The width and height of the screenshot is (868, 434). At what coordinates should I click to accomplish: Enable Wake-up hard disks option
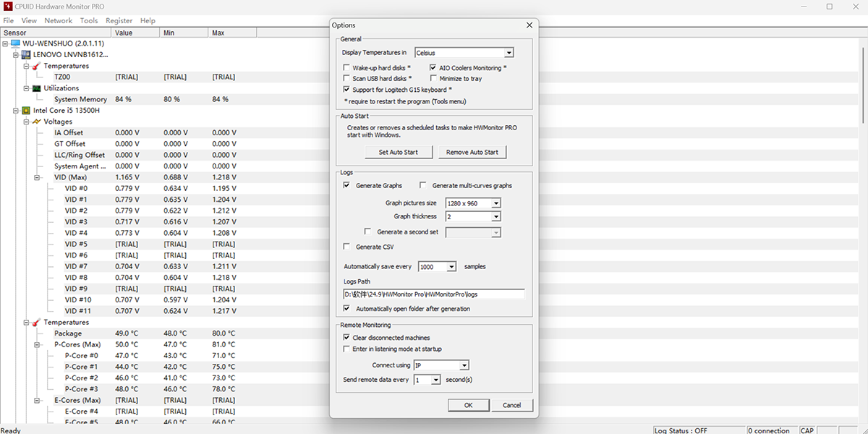pos(346,67)
